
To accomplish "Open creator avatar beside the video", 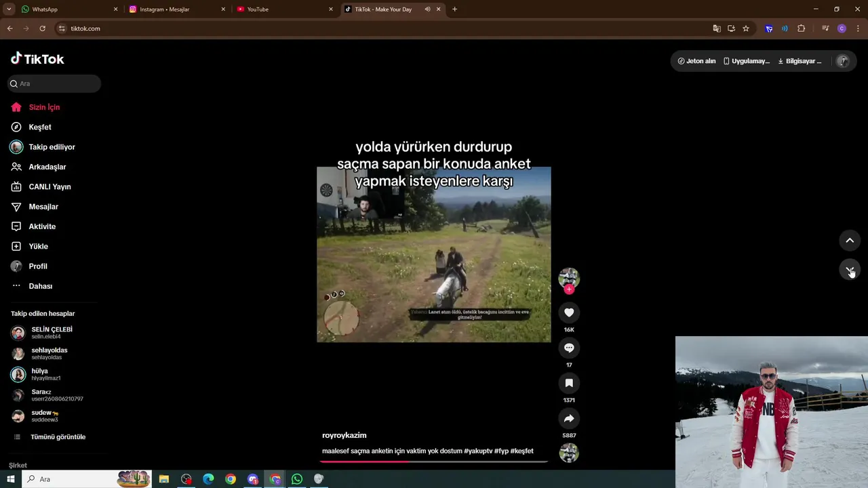I will [569, 277].
